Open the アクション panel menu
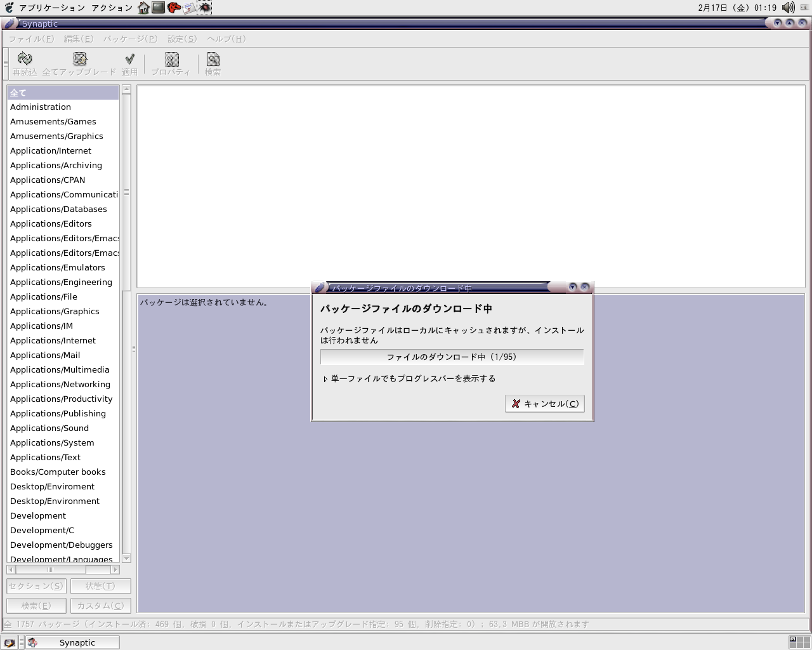The width and height of the screenshot is (812, 650). click(x=112, y=8)
